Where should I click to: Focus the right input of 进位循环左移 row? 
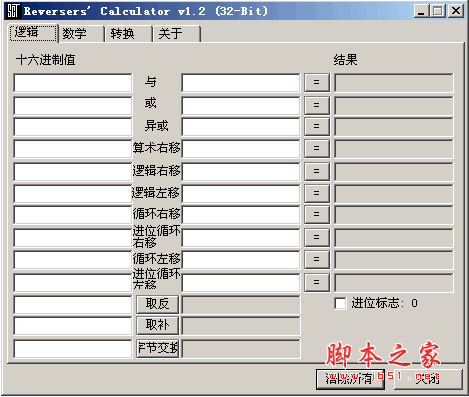[241, 283]
